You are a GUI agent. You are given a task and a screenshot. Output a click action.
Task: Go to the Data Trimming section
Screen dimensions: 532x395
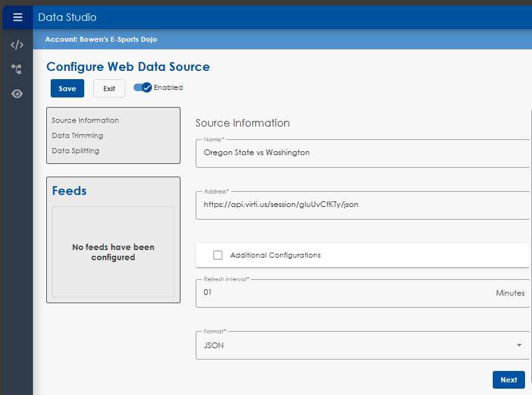[x=77, y=135]
